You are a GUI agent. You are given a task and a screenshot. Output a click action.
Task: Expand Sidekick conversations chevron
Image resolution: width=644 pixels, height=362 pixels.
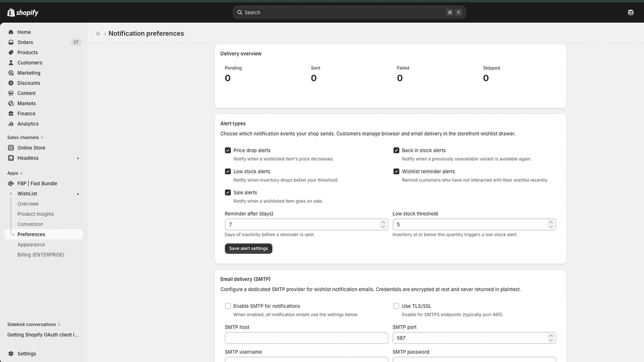(59, 324)
